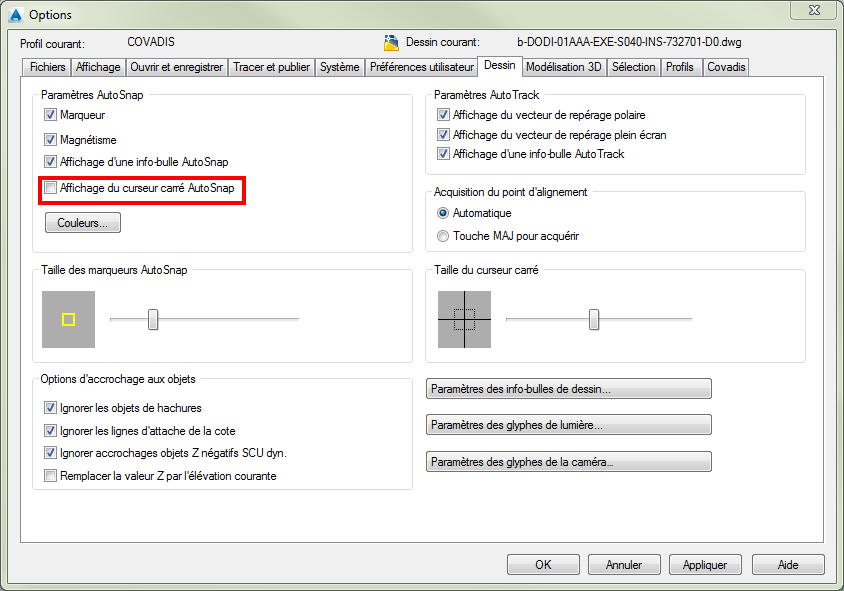The height and width of the screenshot is (591, 844).
Task: Open the Préférences utilisateur tab
Action: tap(421, 67)
